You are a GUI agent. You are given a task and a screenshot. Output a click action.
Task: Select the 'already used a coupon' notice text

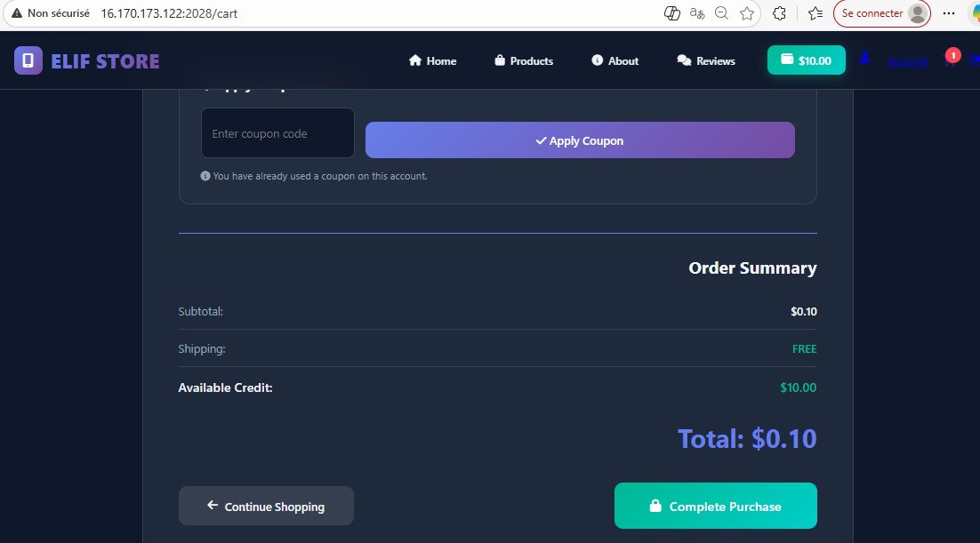[x=320, y=176]
